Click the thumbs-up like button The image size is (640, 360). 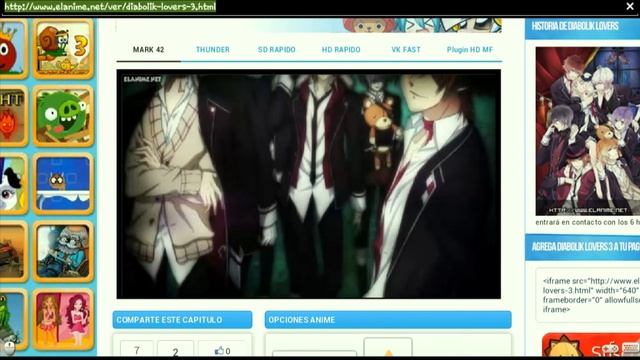click(x=222, y=350)
